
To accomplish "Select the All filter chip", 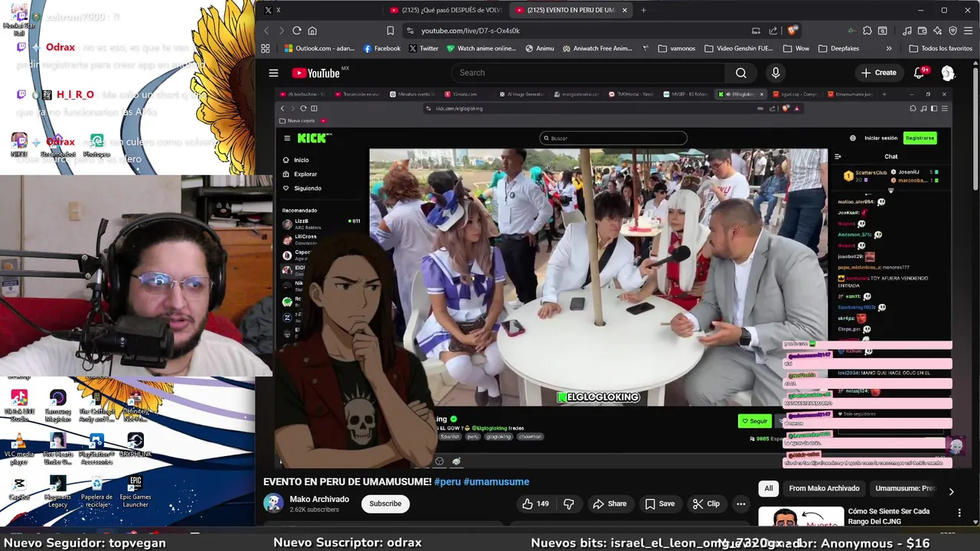I will [769, 488].
